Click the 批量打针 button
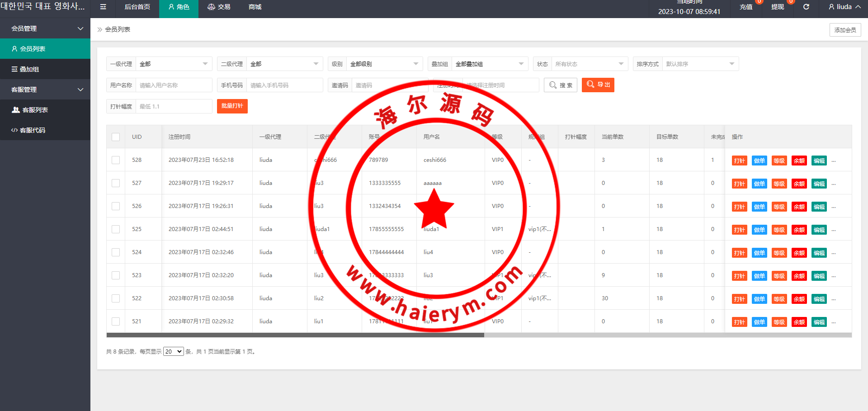 tap(232, 106)
